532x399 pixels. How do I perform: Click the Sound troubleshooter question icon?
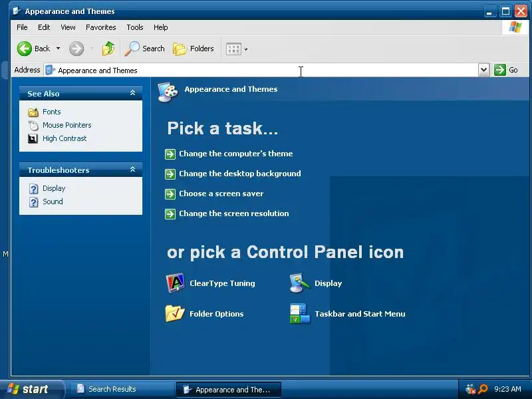(33, 202)
